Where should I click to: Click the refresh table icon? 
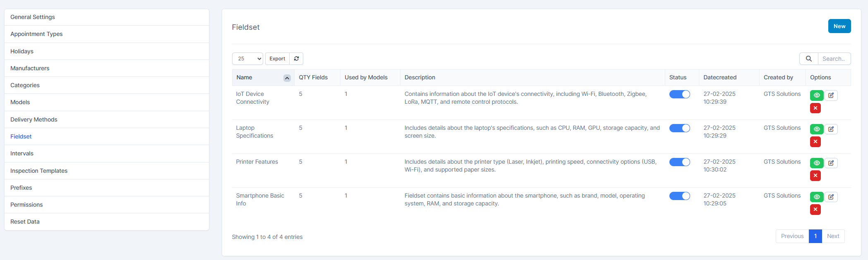pyautogui.click(x=296, y=59)
